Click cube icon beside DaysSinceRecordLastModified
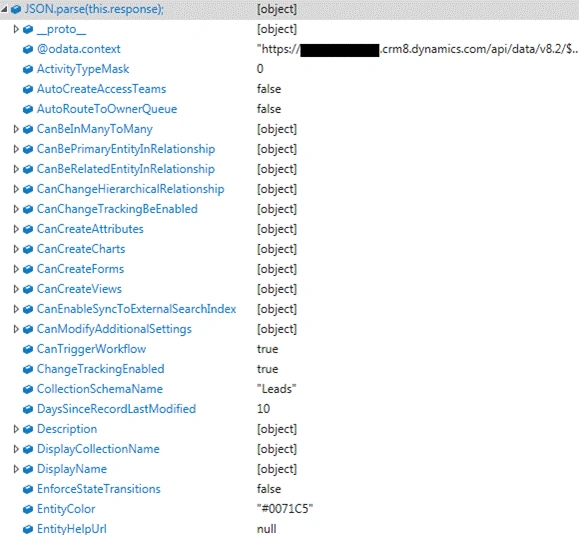 28,409
